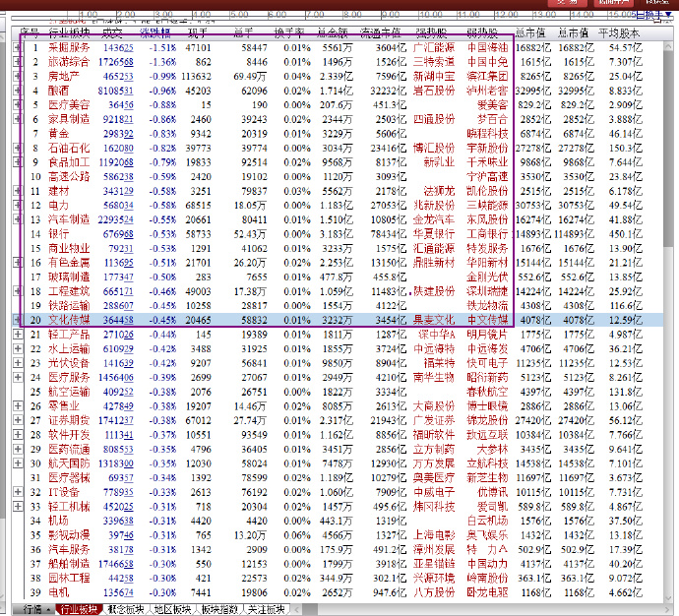Click the horizontal scrollbar left arrow
This screenshot has width=679, height=616.
(297, 609)
